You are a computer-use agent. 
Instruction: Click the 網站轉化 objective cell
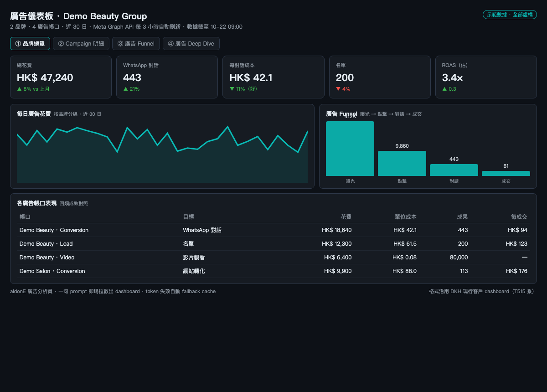click(x=194, y=271)
